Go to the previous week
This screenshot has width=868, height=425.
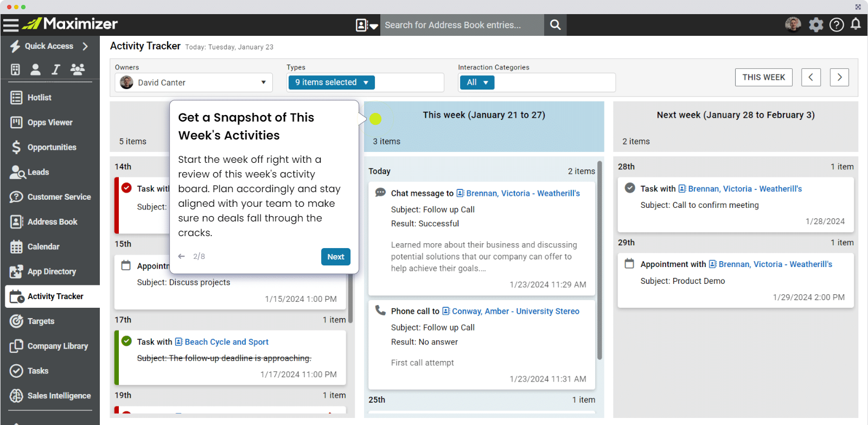pyautogui.click(x=811, y=77)
